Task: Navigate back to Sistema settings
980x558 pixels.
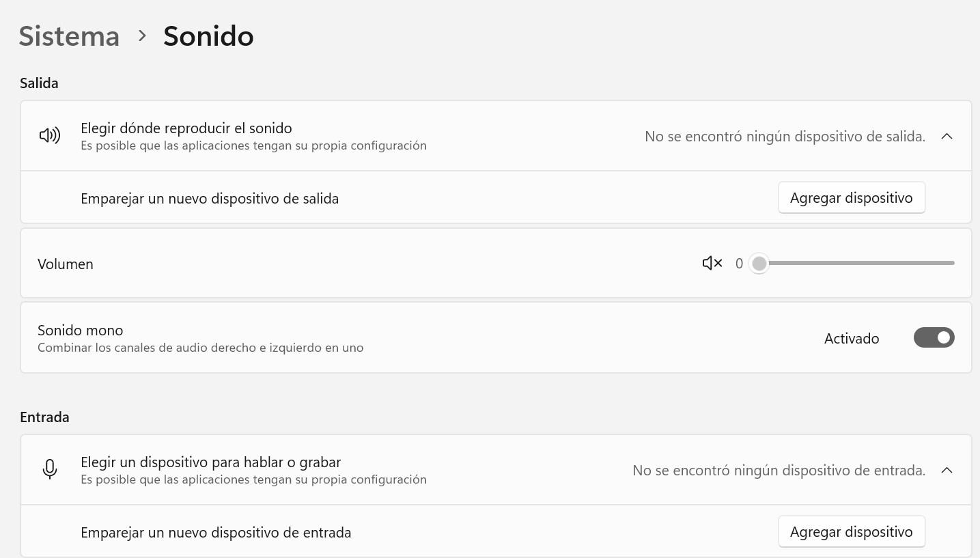Action: [x=68, y=36]
